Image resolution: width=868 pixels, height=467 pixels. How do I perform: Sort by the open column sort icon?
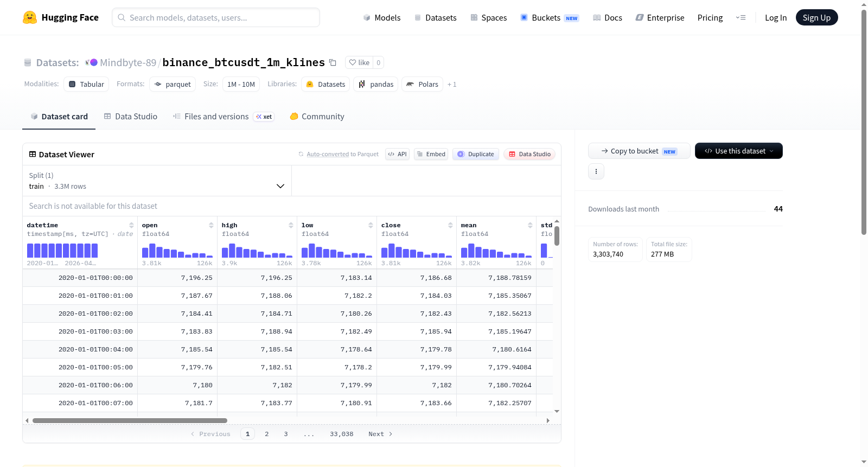(211, 225)
